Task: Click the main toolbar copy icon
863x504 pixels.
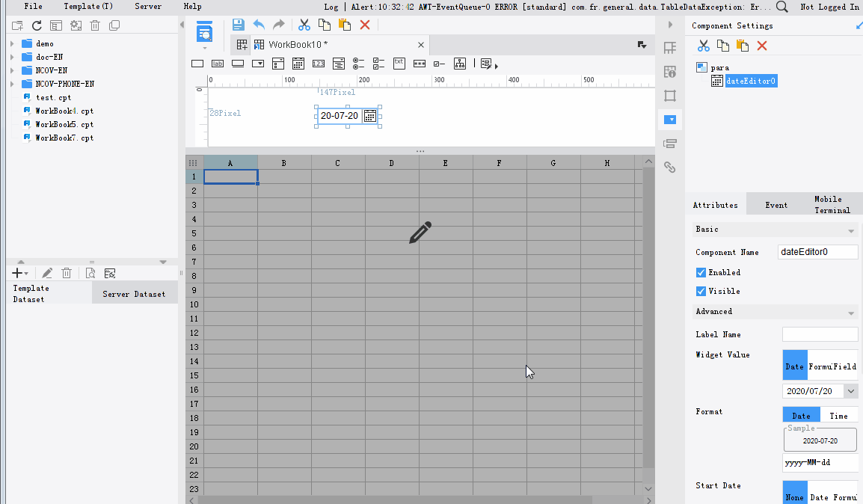Action: (325, 25)
